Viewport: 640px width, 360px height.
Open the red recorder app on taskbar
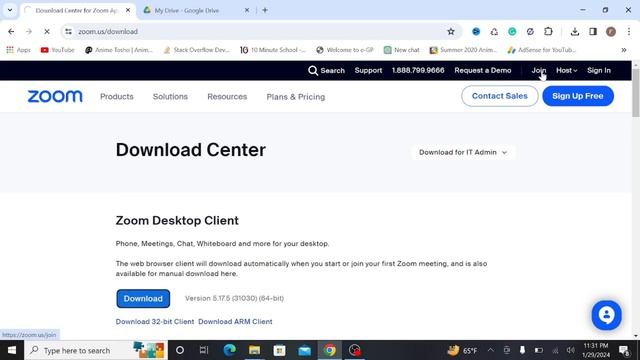click(355, 350)
